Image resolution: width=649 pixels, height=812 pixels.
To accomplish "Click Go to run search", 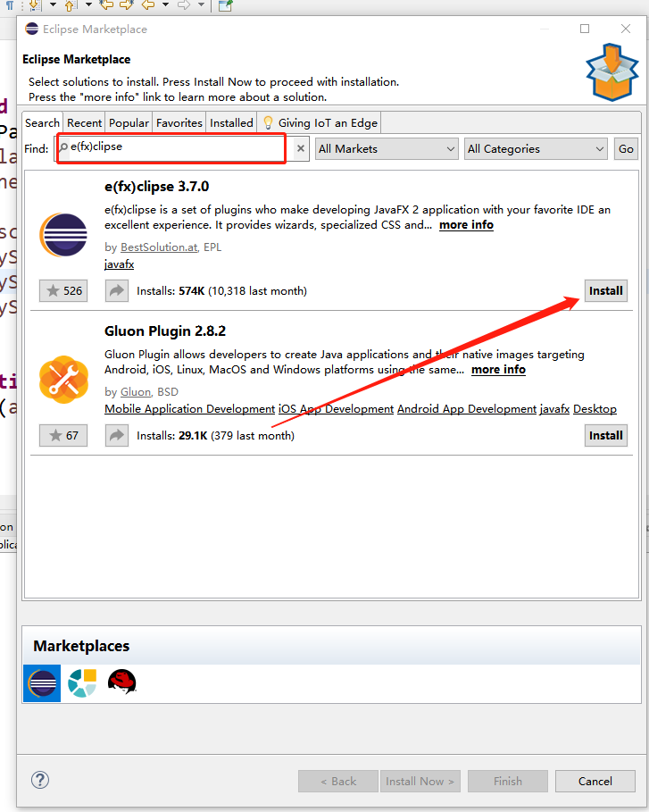I will tap(626, 148).
